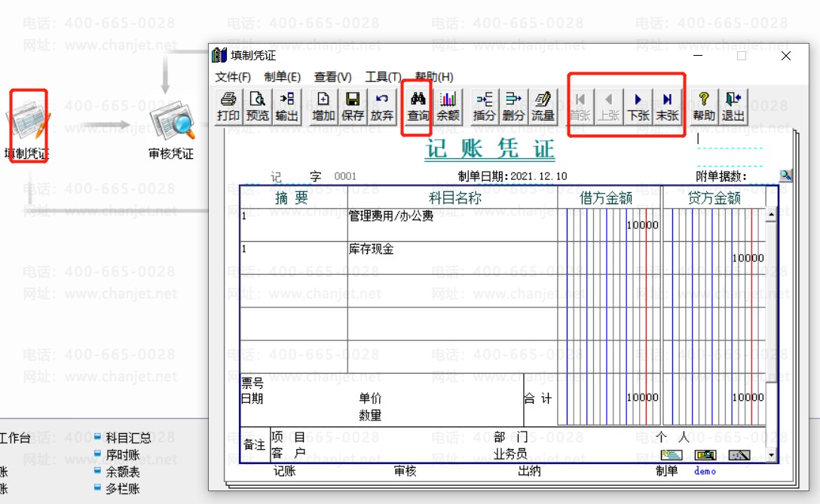The width and height of the screenshot is (820, 504).
Task: Click the voucher number 0001
Action: (x=345, y=176)
